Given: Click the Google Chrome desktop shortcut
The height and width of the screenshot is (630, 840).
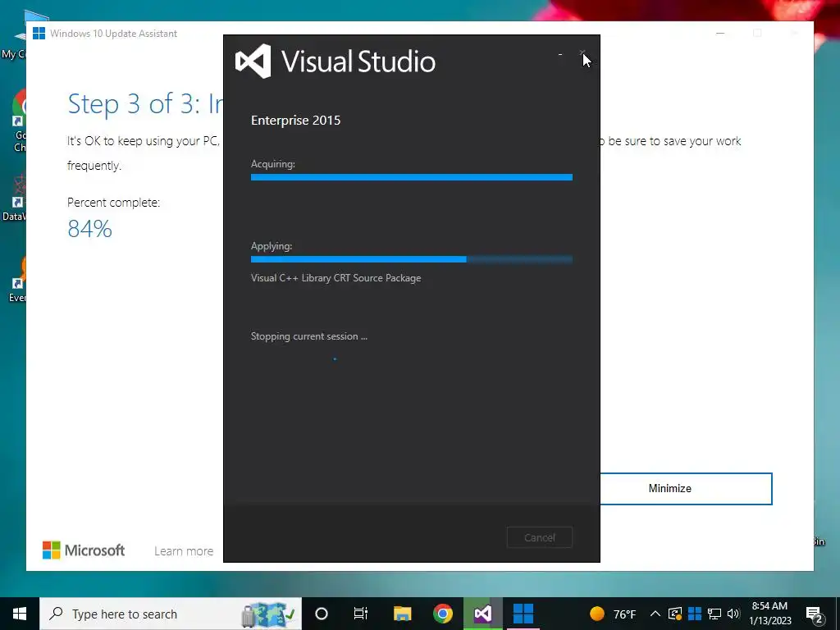Looking at the screenshot, I should [x=20, y=121].
